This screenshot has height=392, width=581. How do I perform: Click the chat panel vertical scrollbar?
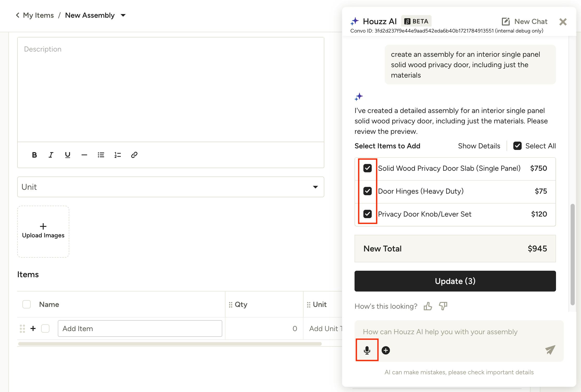(x=572, y=255)
